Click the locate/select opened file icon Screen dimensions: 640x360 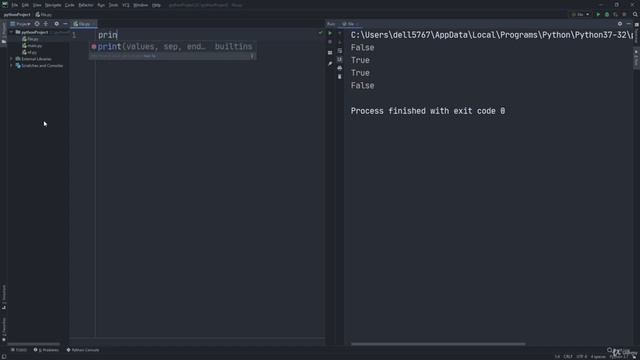[x=37, y=24]
